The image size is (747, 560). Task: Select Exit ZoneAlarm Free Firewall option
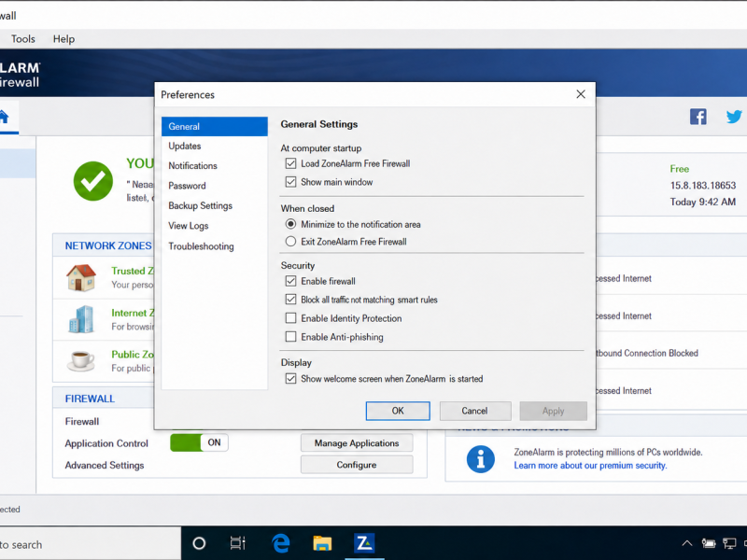[290, 242]
